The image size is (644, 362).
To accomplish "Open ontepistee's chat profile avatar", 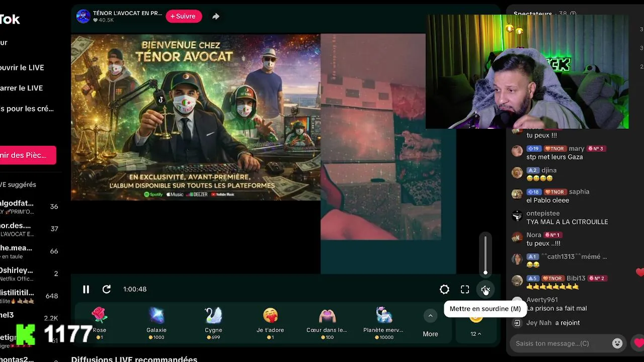I will coord(517,216).
